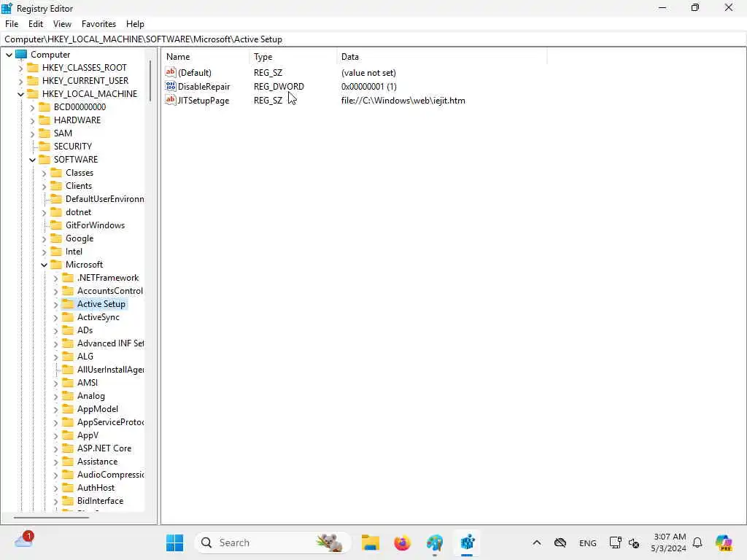Select the GitForWindows folder icon
747x560 pixels.
[56, 225]
